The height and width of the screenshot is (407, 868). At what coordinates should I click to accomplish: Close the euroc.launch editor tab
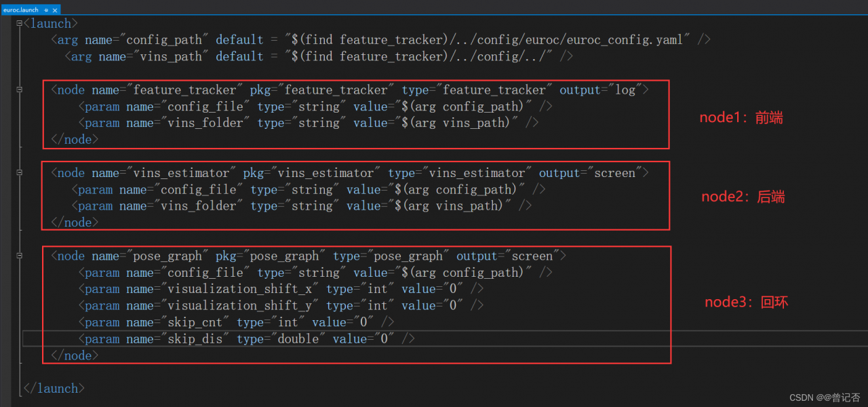pos(54,10)
